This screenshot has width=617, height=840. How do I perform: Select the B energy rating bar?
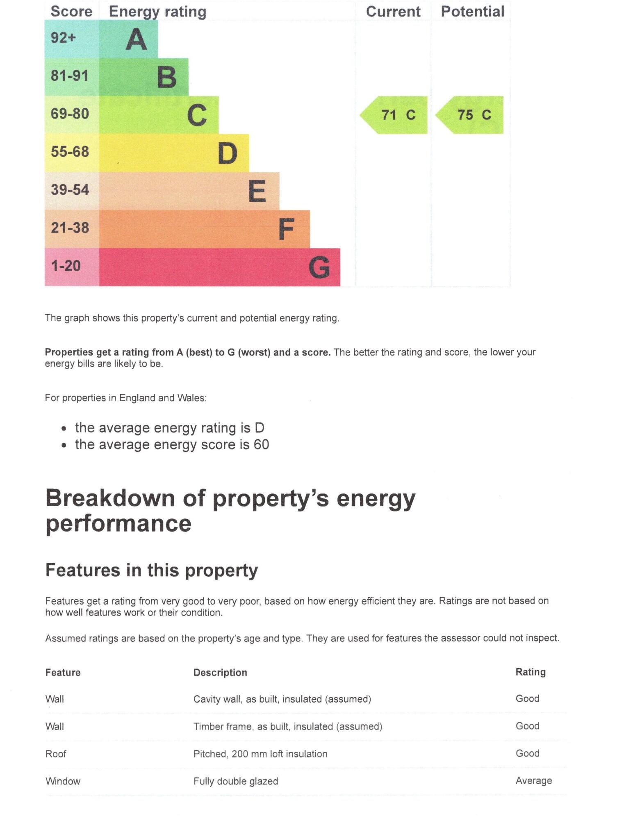point(143,77)
